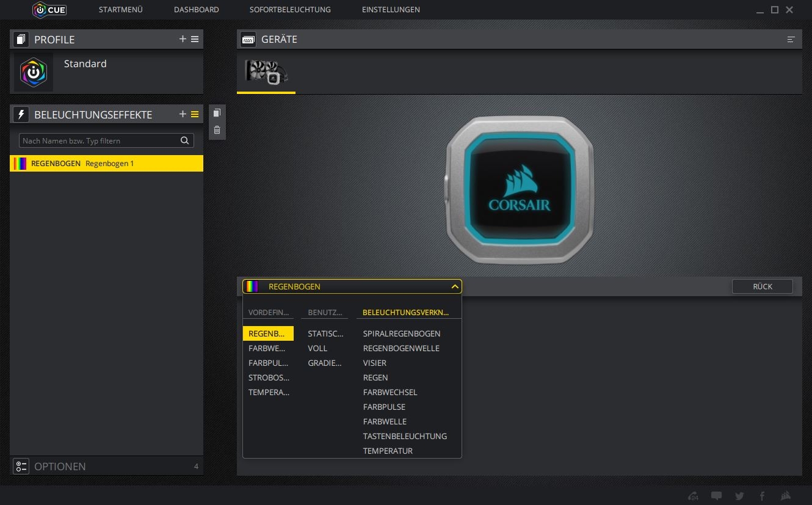812x505 pixels.
Task: Select FARBPULSE lighting link effect
Action: coord(384,407)
